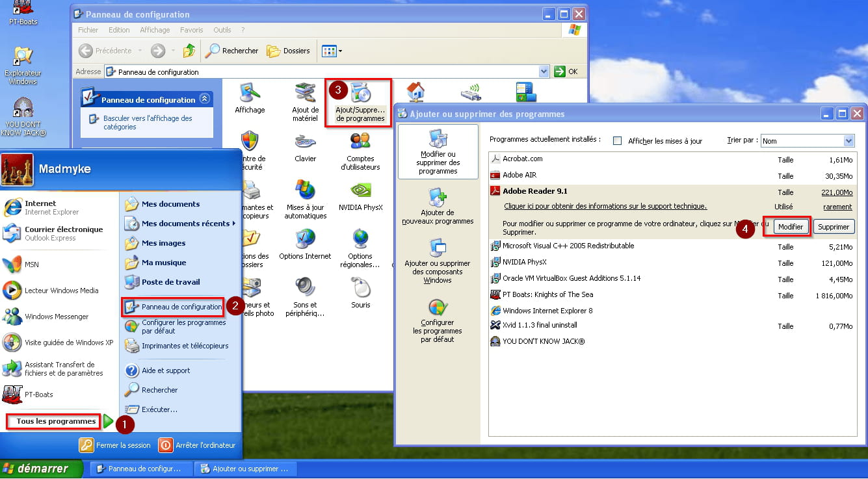Open the Affichage control panel icon

click(250, 99)
